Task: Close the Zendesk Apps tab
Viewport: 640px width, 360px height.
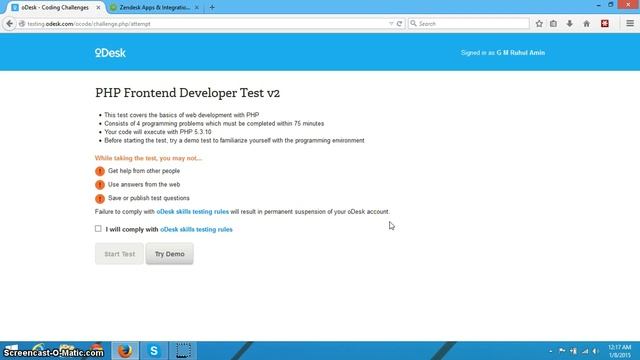Action: 197,7
